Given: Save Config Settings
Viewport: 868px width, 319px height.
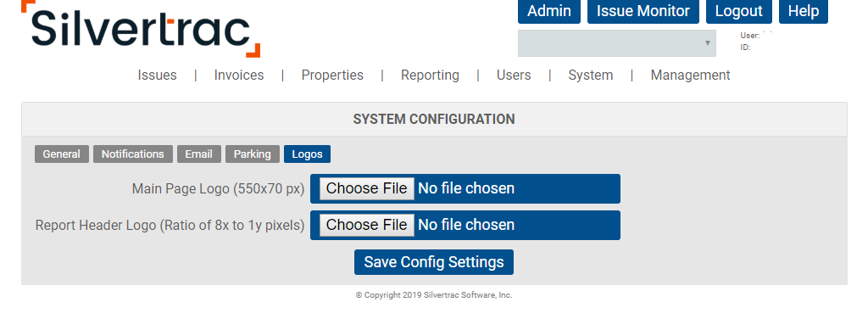Looking at the screenshot, I should coord(434,262).
